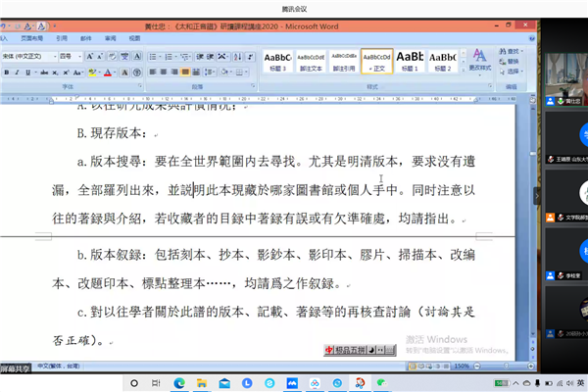Image resolution: width=588 pixels, height=392 pixels.
Task: Click the Change Styles (更改样式) icon
Action: pyautogui.click(x=479, y=61)
